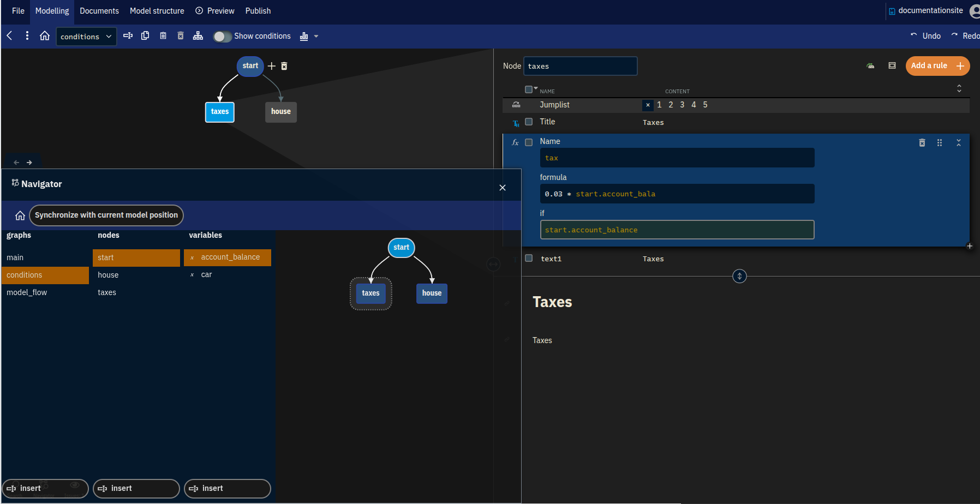
Task: Open the File menu
Action: (x=18, y=11)
